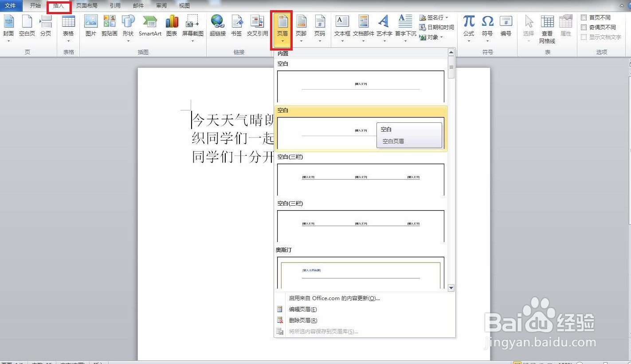The image size is (631, 364).
Task: Insert a cover page (封面)
Action: (8, 26)
